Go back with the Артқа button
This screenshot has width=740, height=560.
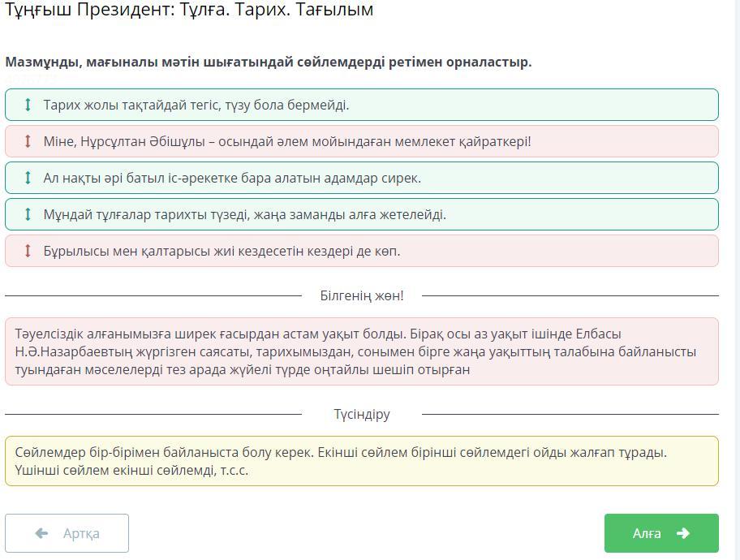(67, 533)
